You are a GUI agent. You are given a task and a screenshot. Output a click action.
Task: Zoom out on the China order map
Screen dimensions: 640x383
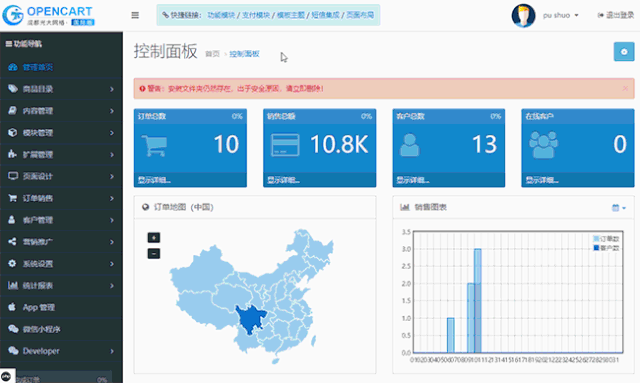click(153, 254)
